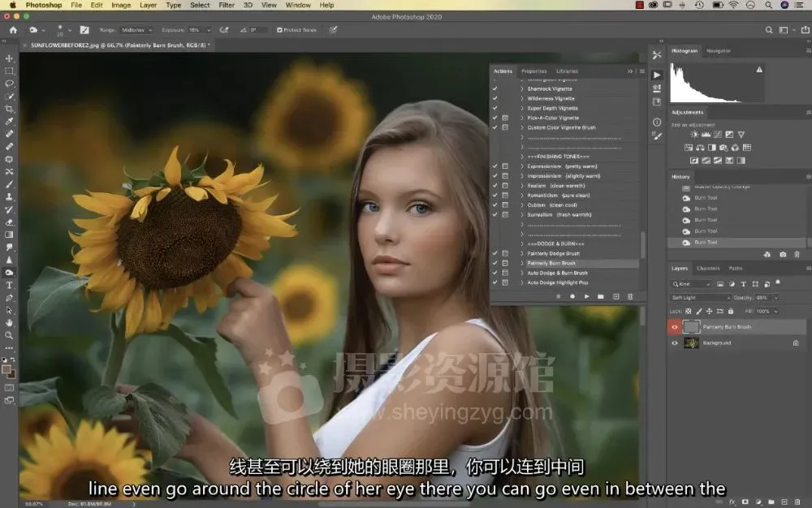
Task: Switch to the Navigator tab
Action: click(719, 50)
